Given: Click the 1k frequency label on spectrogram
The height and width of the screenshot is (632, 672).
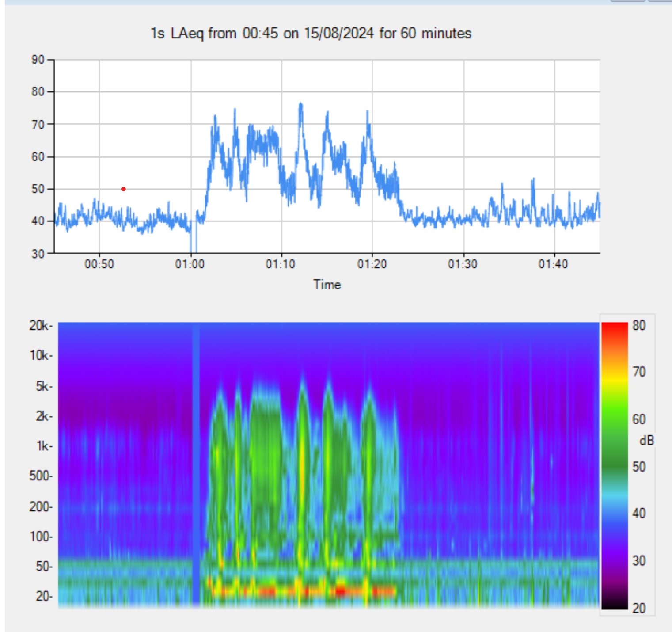Looking at the screenshot, I should click(43, 446).
